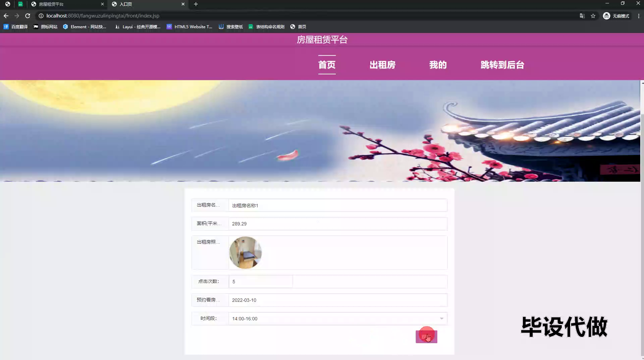Click the 房屋租赁平台 site title
Viewport: 644px width, 360px height.
pos(322,40)
